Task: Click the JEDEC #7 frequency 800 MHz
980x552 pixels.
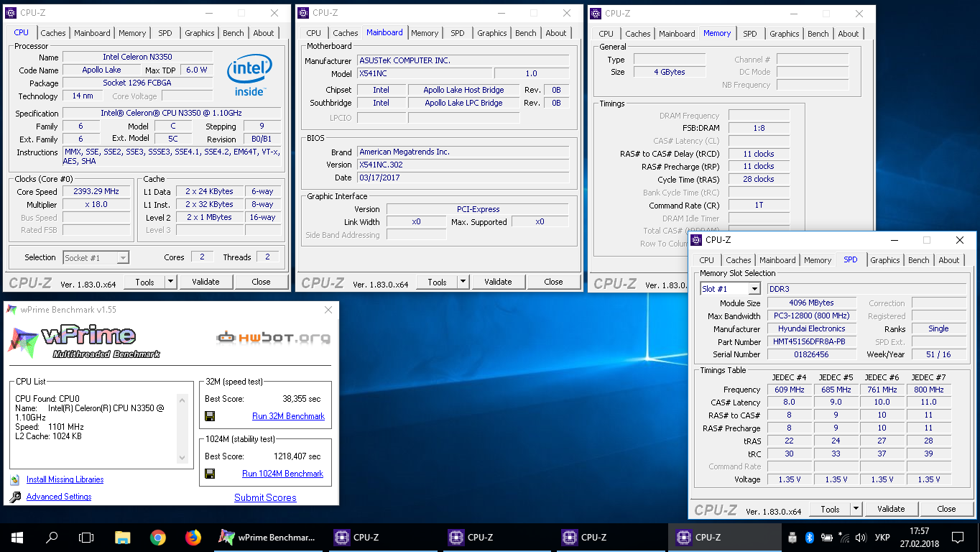Action: (x=929, y=390)
